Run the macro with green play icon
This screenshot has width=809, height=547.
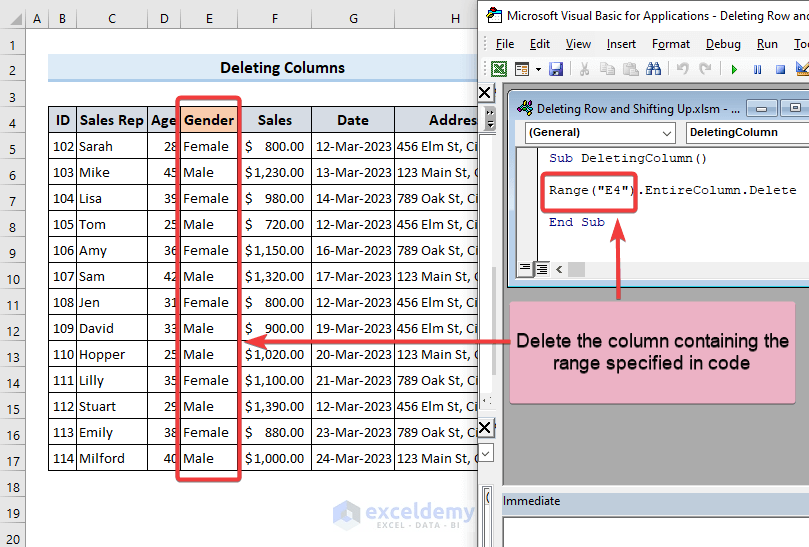click(734, 69)
